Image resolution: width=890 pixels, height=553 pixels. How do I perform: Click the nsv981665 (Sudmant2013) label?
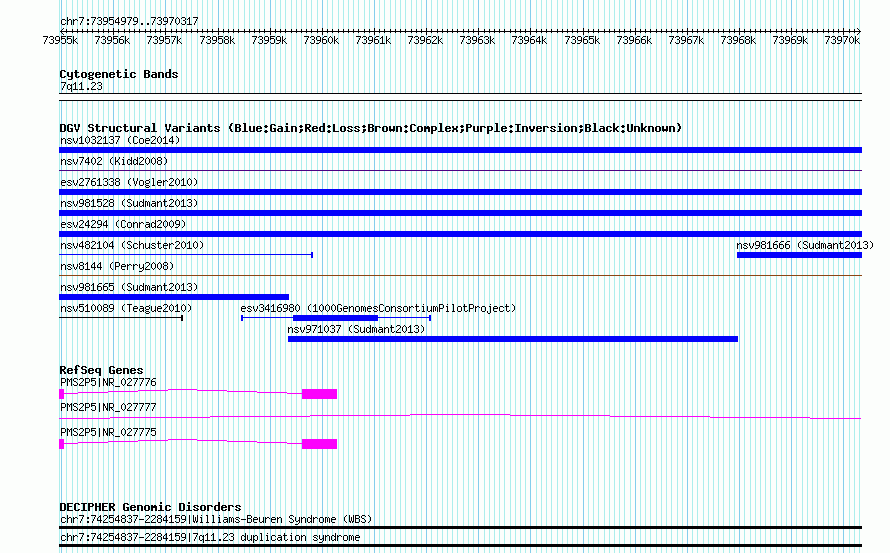pos(129,287)
